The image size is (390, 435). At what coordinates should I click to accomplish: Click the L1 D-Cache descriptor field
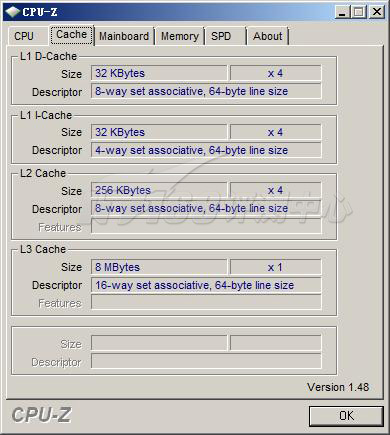coord(206,91)
